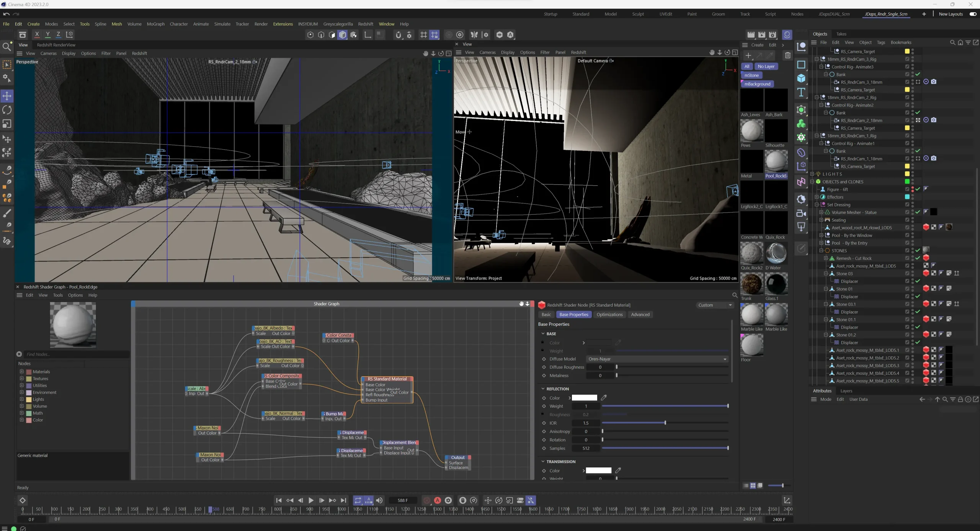980x531 pixels.
Task: Click the Reflection color white swatch
Action: (584, 398)
